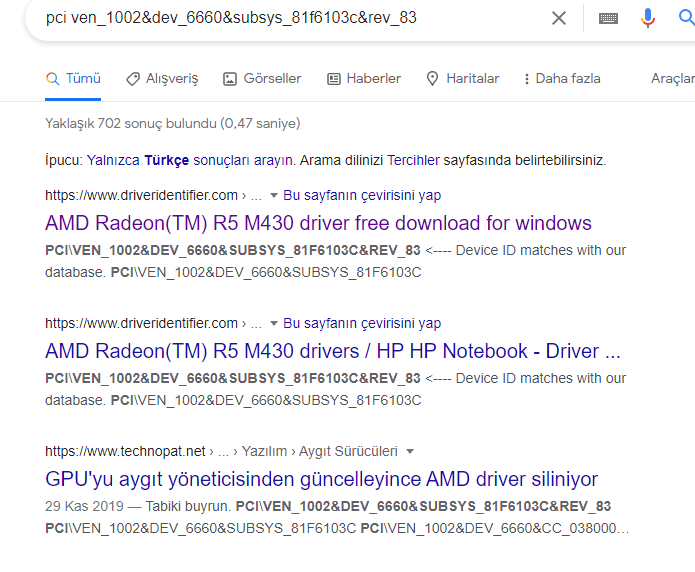Open 'AMD Radeon(TM) R5 M430 driver free download' result
The image size is (695, 572).
318,223
